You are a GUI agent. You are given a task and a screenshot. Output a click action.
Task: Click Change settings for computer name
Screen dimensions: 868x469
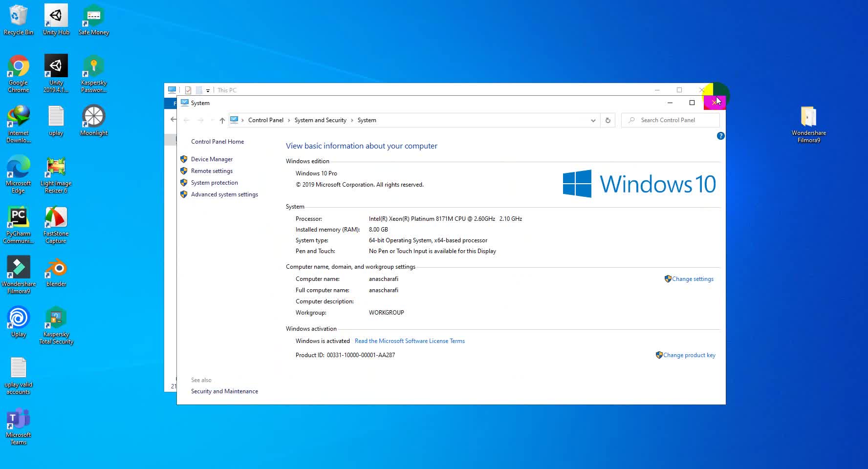[693, 279]
